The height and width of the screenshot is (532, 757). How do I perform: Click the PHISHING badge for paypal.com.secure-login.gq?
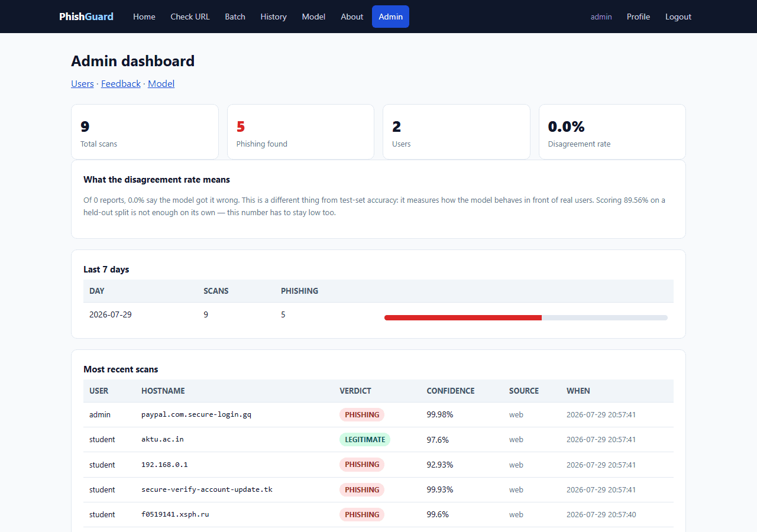[362, 414]
